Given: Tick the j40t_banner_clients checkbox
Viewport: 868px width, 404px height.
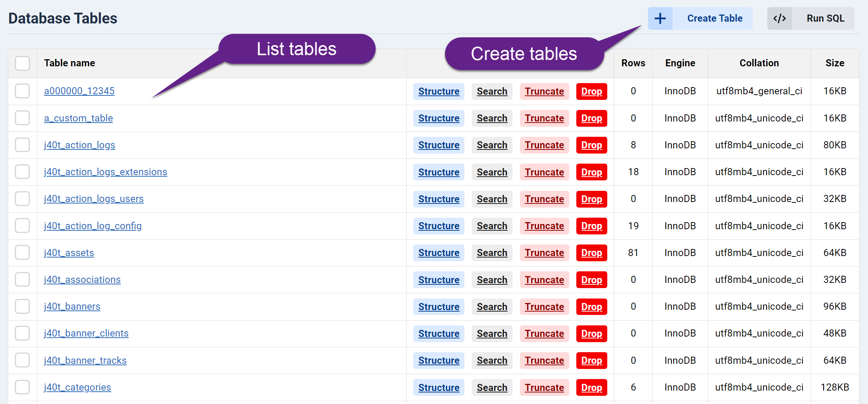Looking at the screenshot, I should (x=22, y=333).
